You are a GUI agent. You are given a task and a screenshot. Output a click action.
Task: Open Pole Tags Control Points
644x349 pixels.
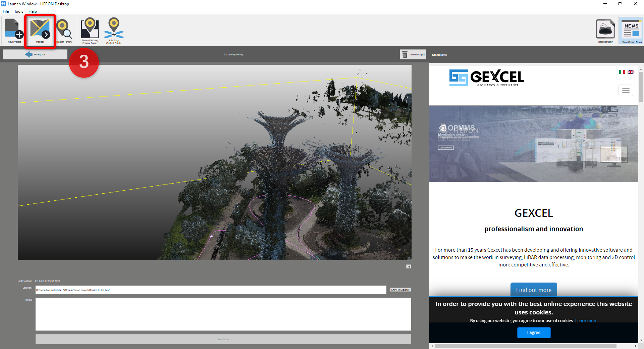[114, 31]
